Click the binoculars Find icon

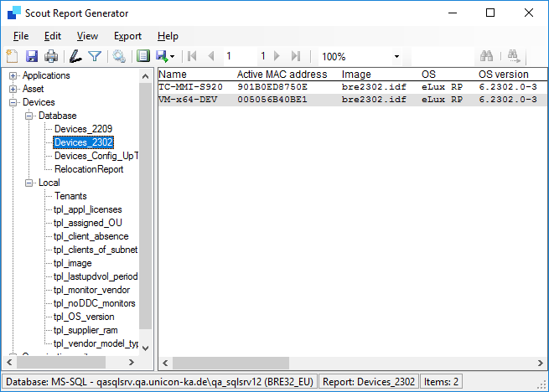pos(486,56)
